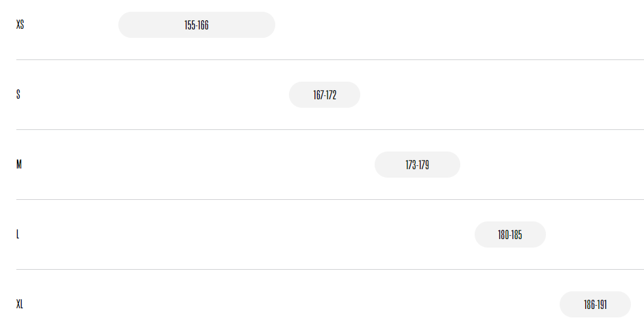Select the 186-191 range pill
The height and width of the screenshot is (322, 644).
[595, 304]
